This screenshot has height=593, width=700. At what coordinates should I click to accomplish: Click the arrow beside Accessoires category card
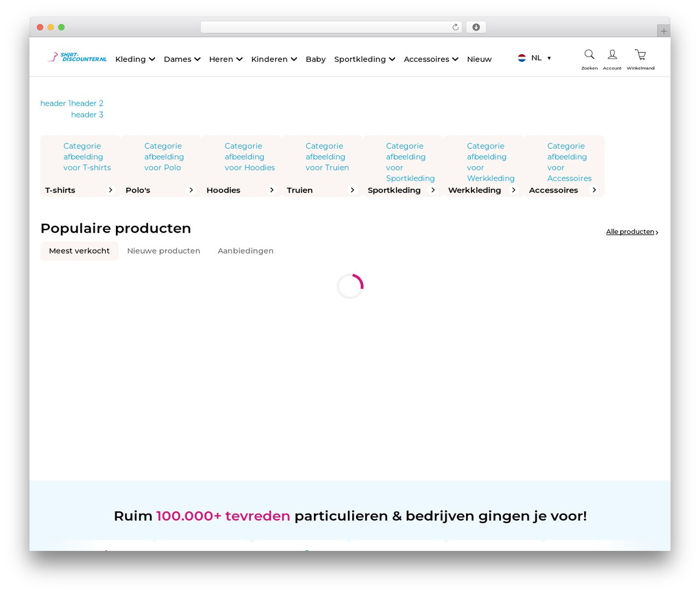tap(594, 190)
